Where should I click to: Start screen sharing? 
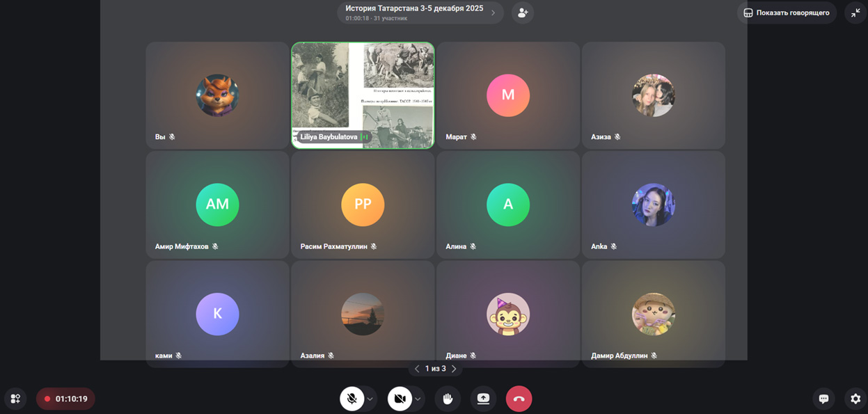pos(483,399)
